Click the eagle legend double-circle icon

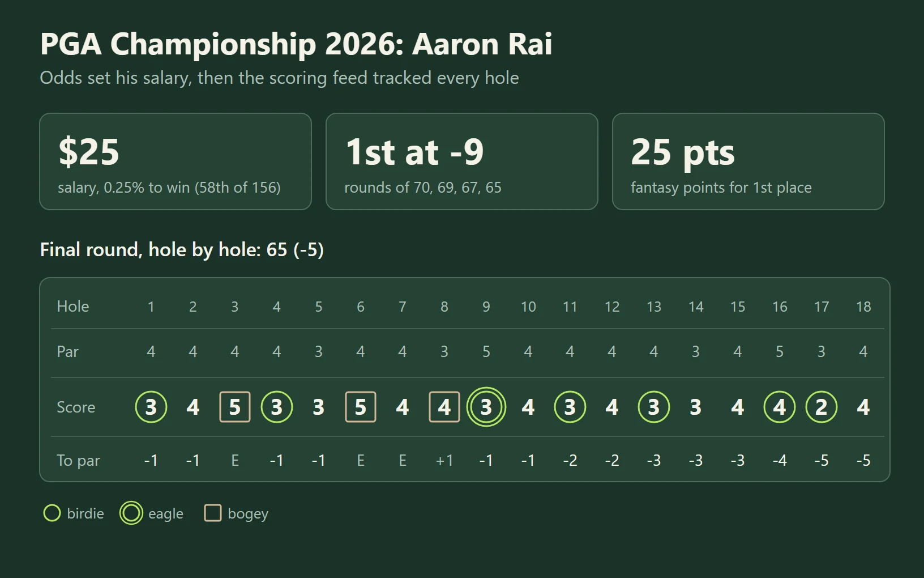click(x=131, y=513)
